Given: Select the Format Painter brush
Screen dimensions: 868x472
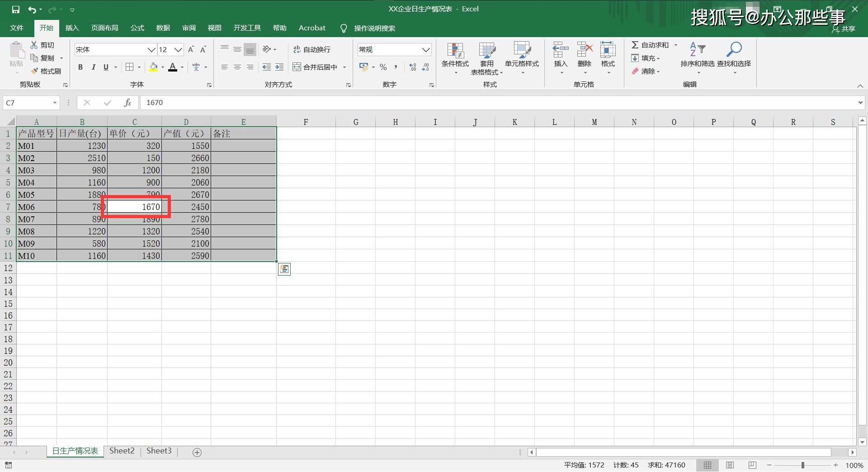Looking at the screenshot, I should click(x=34, y=71).
